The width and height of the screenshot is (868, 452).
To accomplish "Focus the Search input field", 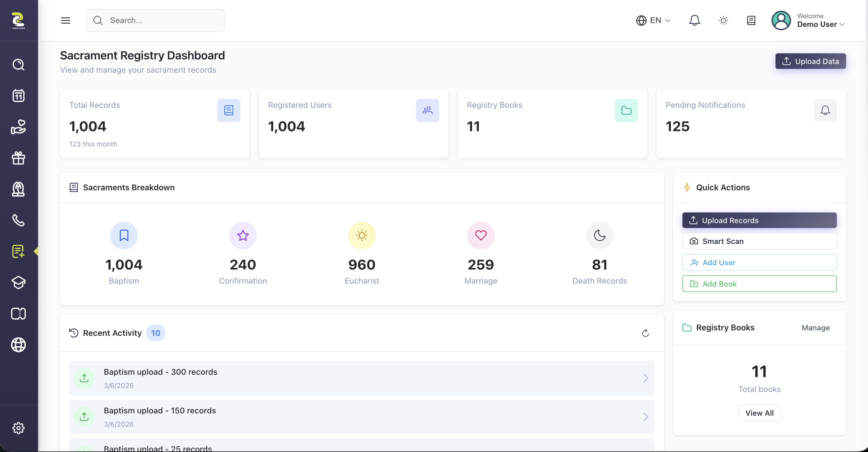I will coord(155,20).
